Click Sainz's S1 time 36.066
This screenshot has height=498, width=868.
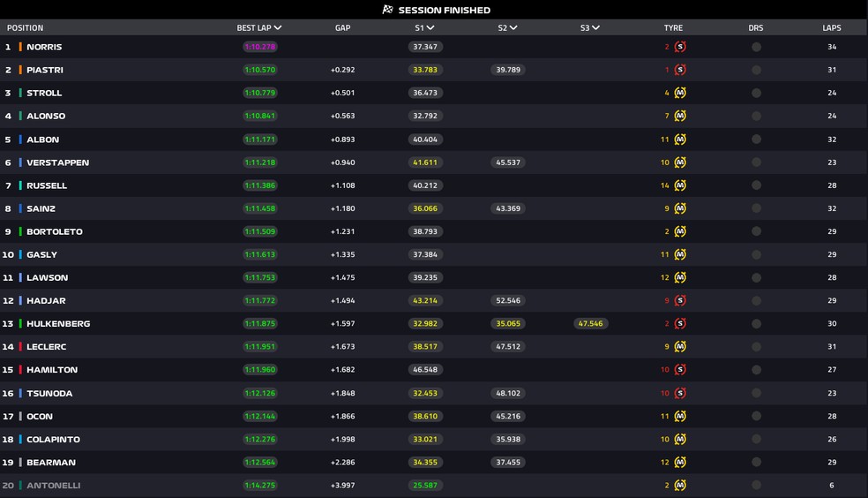tap(425, 208)
